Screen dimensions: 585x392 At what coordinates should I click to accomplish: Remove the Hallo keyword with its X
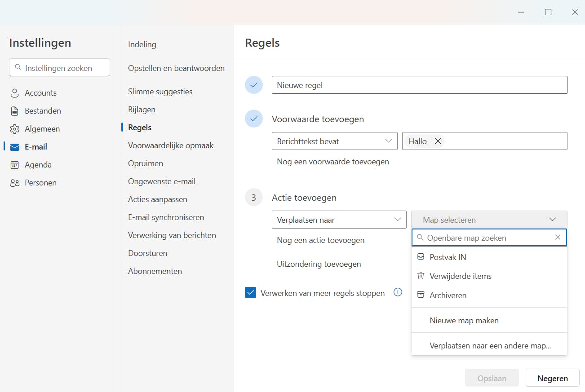tap(438, 141)
